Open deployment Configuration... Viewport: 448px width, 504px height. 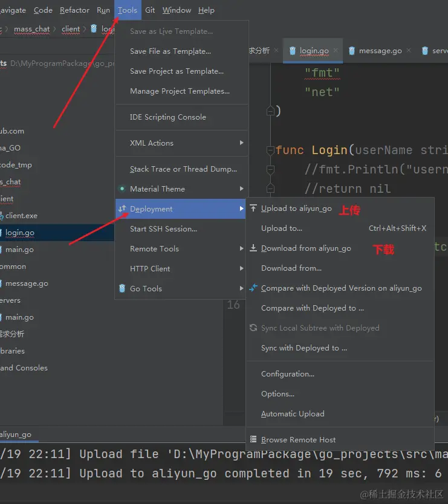click(340, 374)
